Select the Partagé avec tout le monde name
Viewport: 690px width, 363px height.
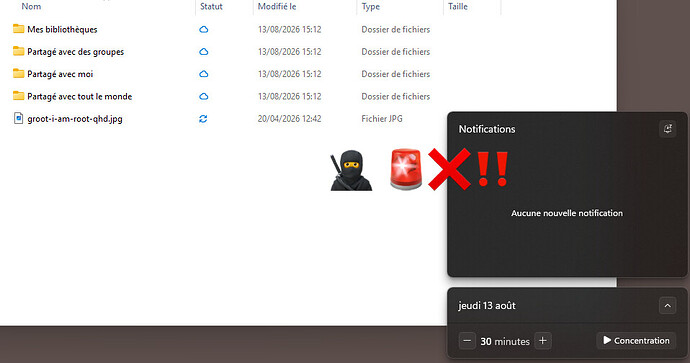[x=80, y=96]
